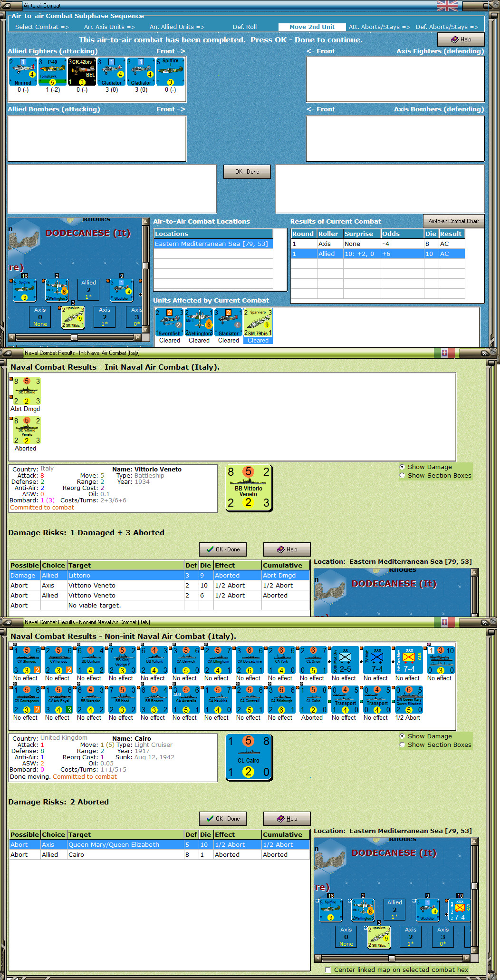Open the Air-to-air Combat Chart
The image size is (500, 980).
tap(454, 221)
